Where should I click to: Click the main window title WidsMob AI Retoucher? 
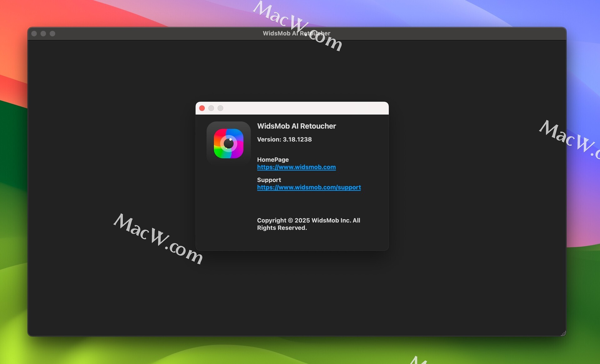point(296,33)
